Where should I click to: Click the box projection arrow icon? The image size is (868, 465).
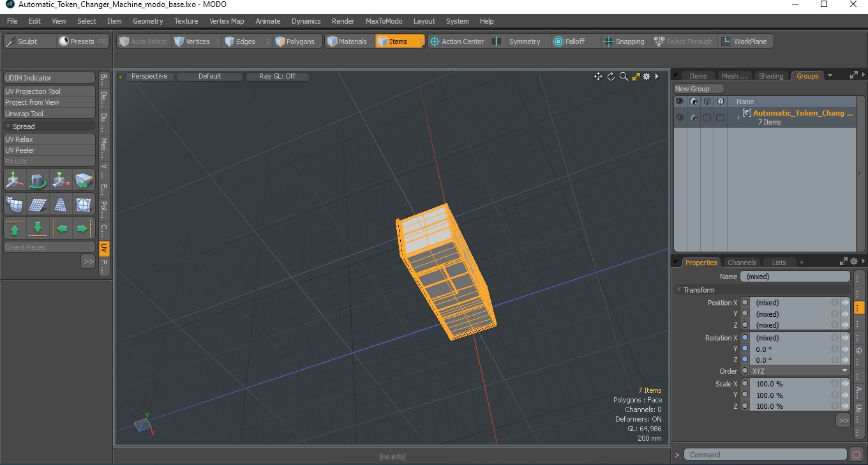point(84,181)
